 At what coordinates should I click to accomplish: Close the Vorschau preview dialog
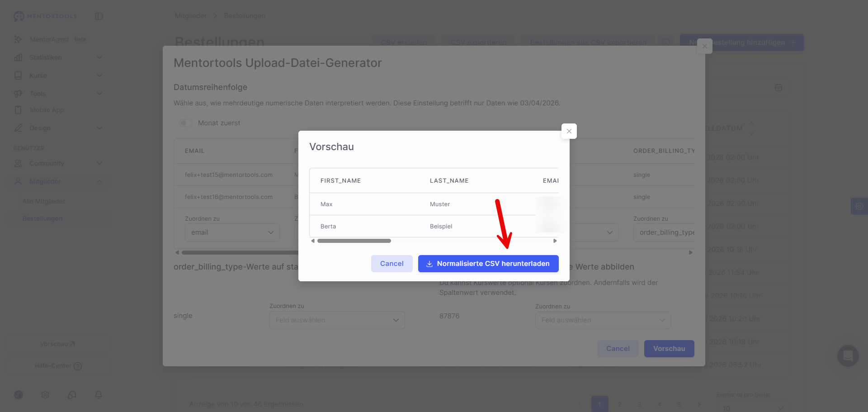(x=569, y=131)
